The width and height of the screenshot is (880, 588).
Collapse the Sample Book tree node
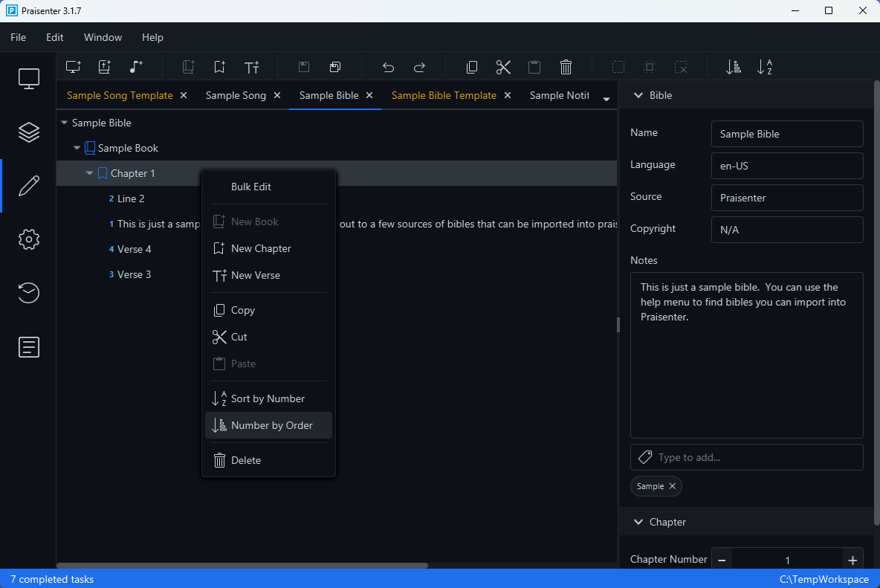pos(77,148)
